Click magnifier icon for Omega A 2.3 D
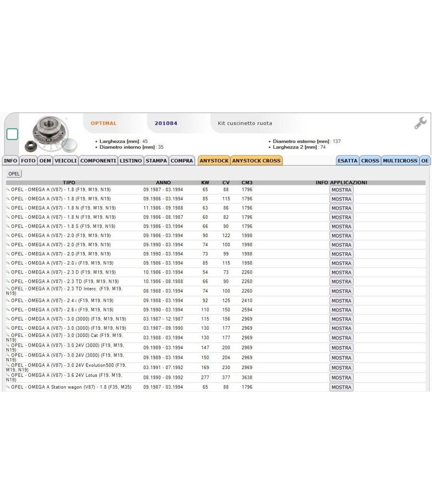This screenshot has height=504, width=432. pos(8,272)
